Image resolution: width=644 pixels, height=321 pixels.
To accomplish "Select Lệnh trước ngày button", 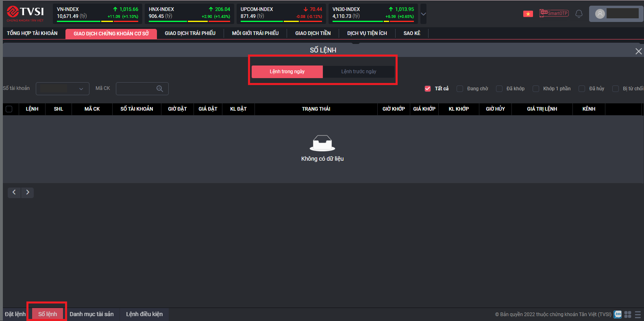I will 359,72.
